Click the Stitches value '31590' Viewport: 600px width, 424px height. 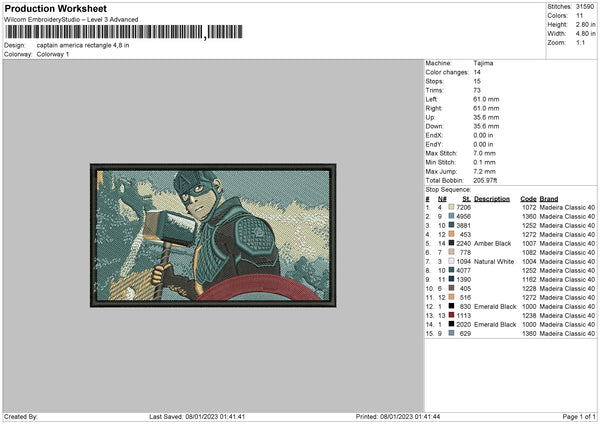coord(585,7)
